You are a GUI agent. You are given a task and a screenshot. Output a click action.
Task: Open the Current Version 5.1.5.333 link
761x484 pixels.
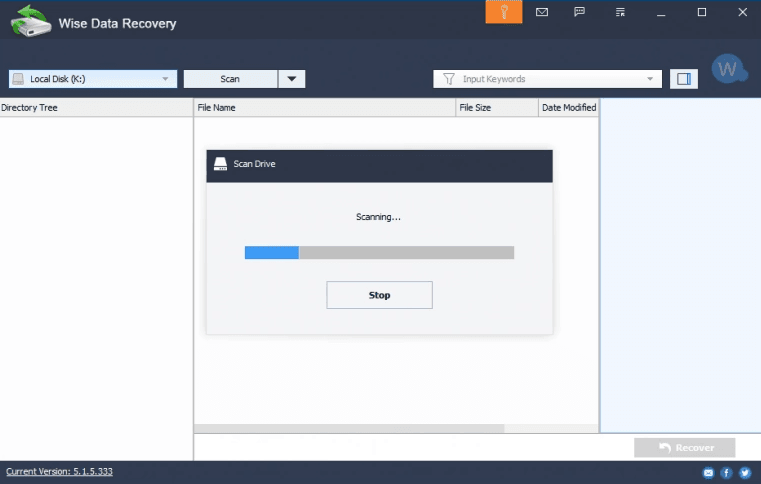click(59, 471)
